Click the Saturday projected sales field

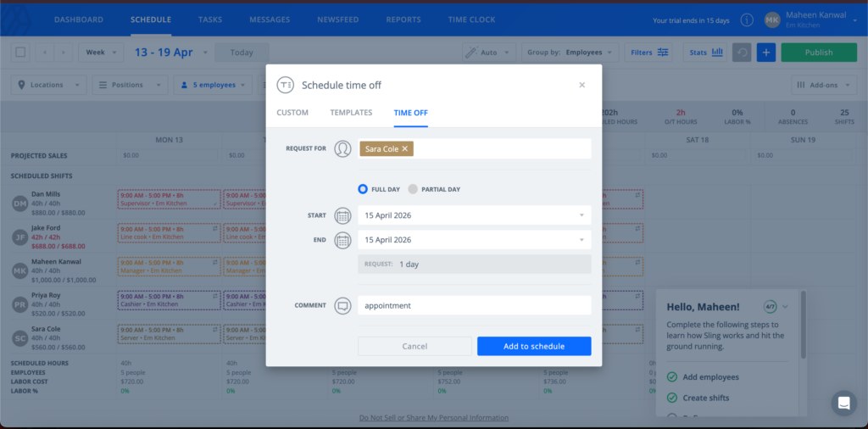pyautogui.click(x=698, y=155)
